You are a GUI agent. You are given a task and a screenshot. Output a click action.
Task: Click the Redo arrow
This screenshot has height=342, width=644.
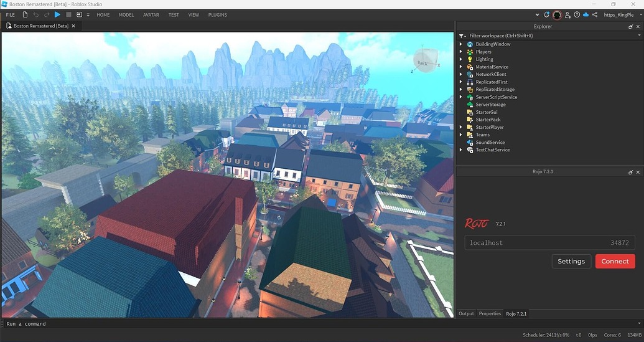(x=47, y=15)
